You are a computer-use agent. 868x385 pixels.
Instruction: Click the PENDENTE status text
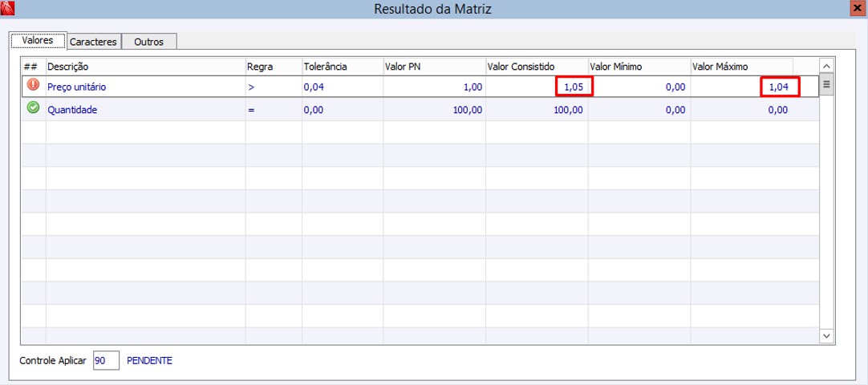click(x=149, y=361)
